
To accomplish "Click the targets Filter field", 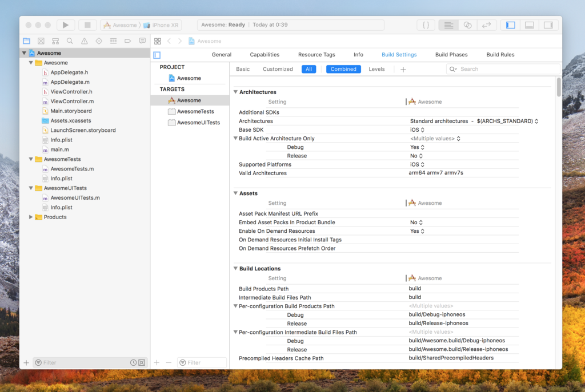I will tap(202, 362).
